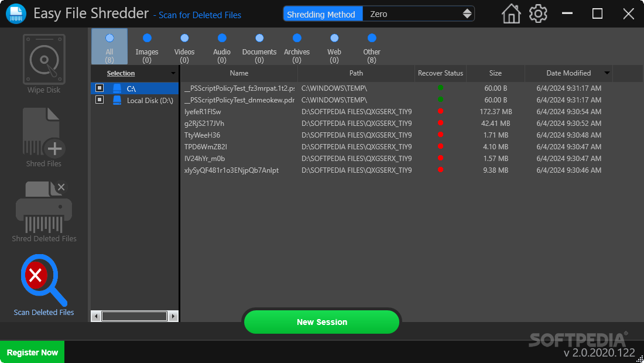The width and height of the screenshot is (644, 363).
Task: Click red recover status dot for IV24hYr_m0b
Action: 440,158
